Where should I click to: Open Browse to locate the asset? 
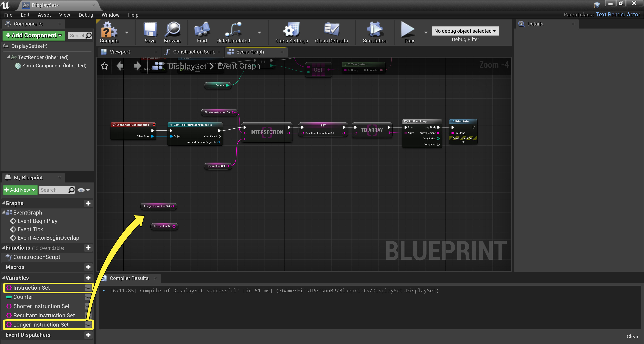tap(172, 30)
